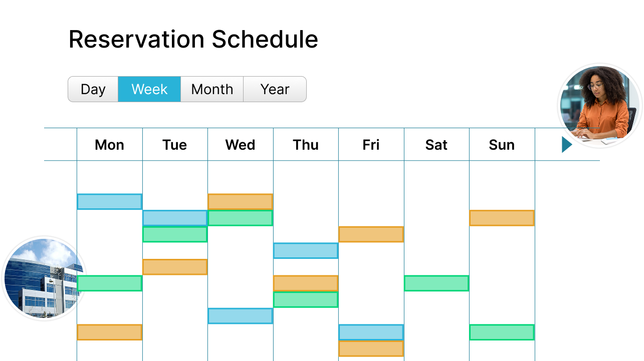Click Saturday's green reservation block
Image resolution: width=644 pixels, height=361 pixels.
[x=436, y=283]
